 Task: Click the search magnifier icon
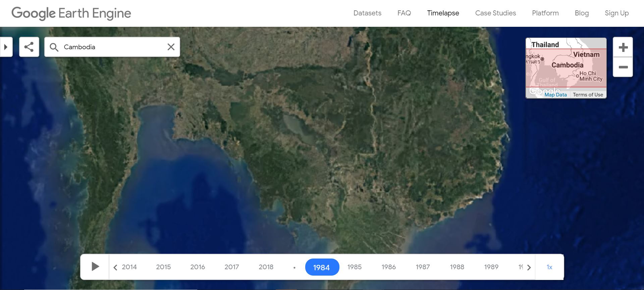[54, 47]
